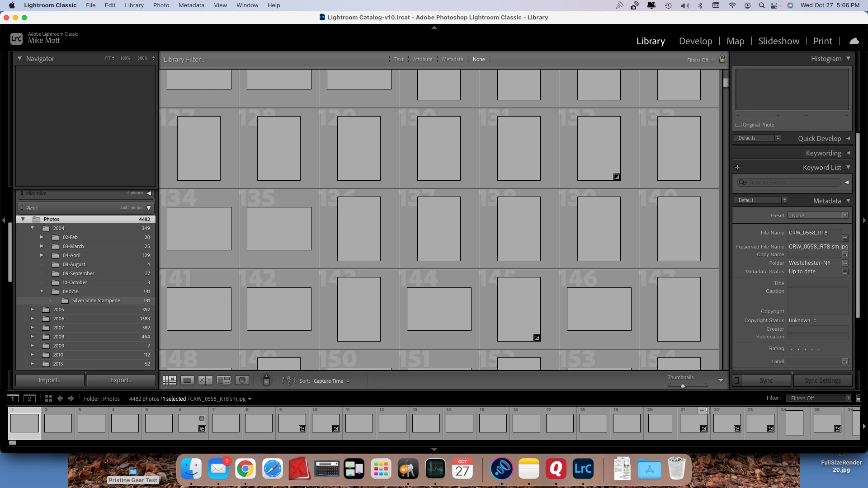Open People view face icon

pos(242,380)
